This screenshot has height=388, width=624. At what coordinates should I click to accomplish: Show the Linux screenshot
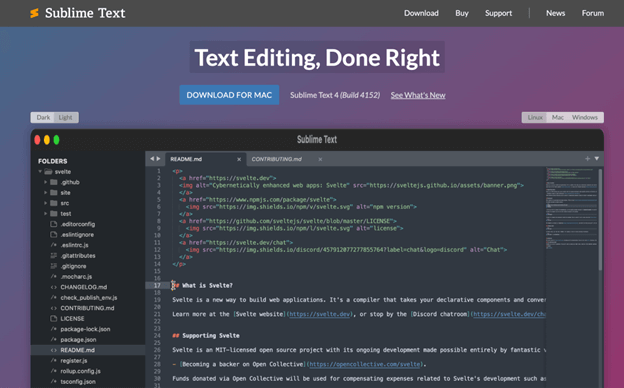[535, 117]
